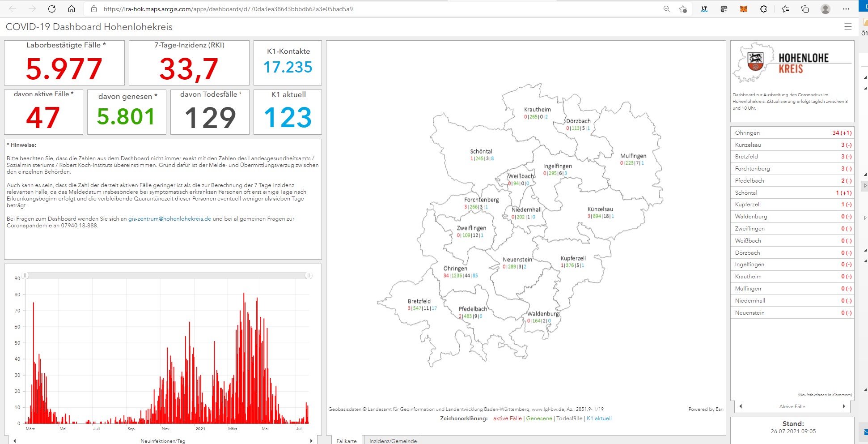Open the Extensions puzzle piece menu
The width and height of the screenshot is (868, 444).
coord(763,9)
